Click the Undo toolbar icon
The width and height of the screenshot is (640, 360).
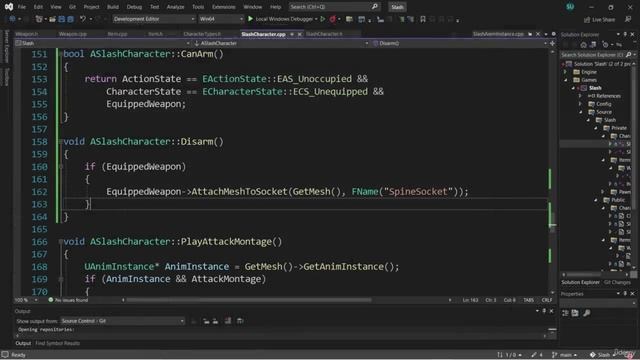click(83, 19)
